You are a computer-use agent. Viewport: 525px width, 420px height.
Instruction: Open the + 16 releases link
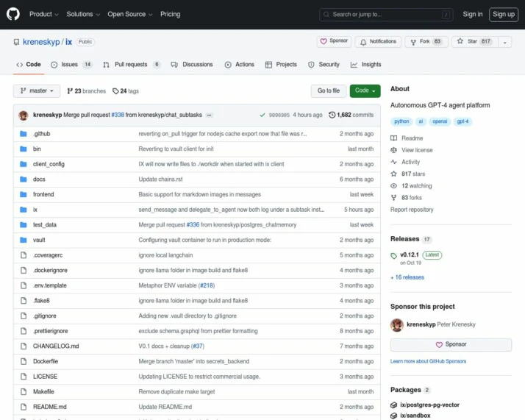407,277
